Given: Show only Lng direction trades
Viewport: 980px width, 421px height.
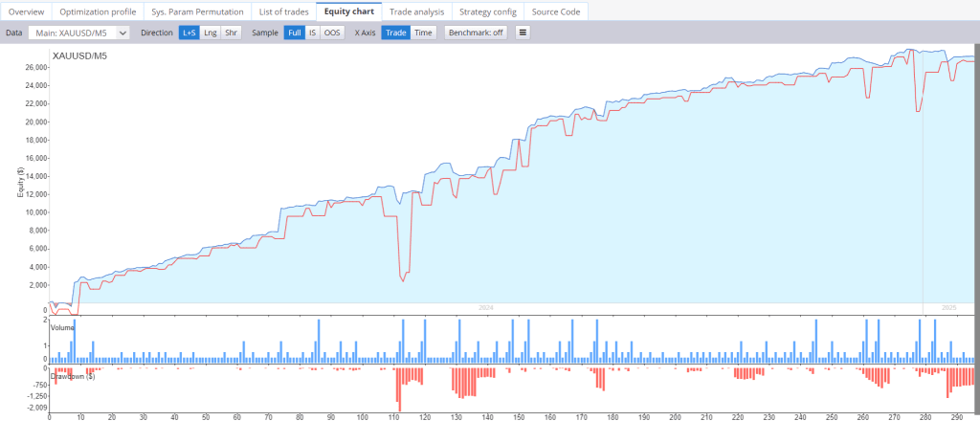Looking at the screenshot, I should point(211,33).
